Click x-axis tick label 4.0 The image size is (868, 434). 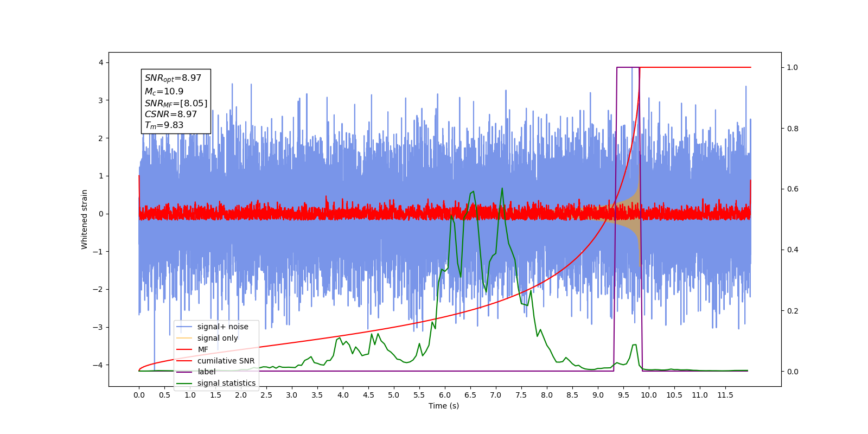(x=343, y=395)
